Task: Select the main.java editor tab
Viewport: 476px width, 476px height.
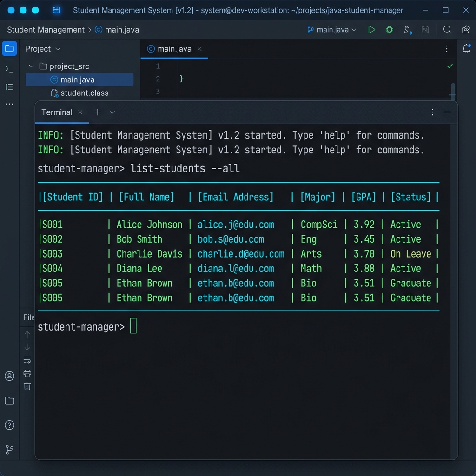Action: coord(174,49)
